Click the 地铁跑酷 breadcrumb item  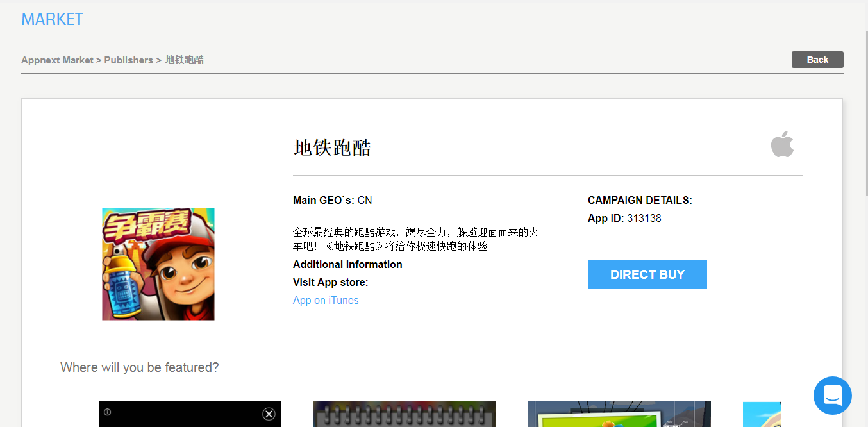click(185, 60)
